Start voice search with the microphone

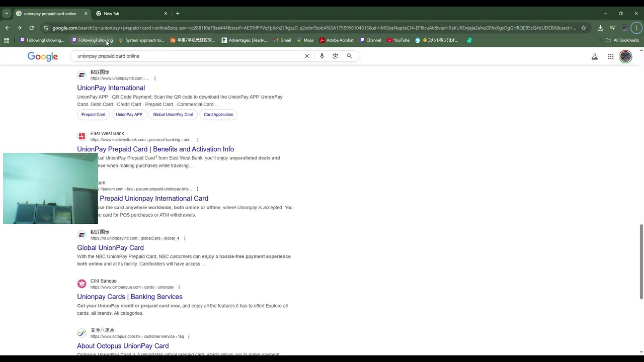click(322, 56)
